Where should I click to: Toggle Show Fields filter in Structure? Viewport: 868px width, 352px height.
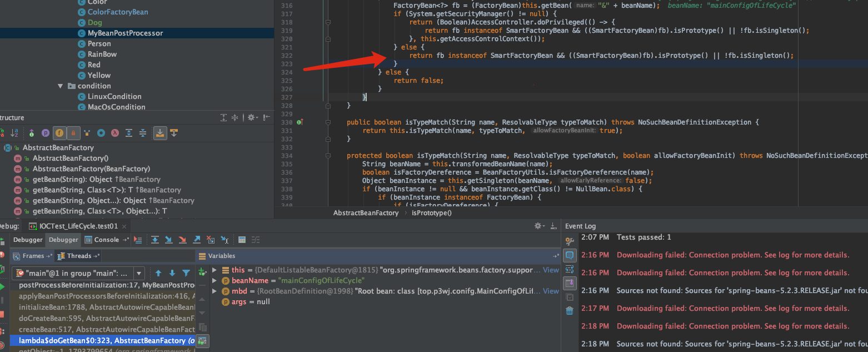pyautogui.click(x=59, y=133)
